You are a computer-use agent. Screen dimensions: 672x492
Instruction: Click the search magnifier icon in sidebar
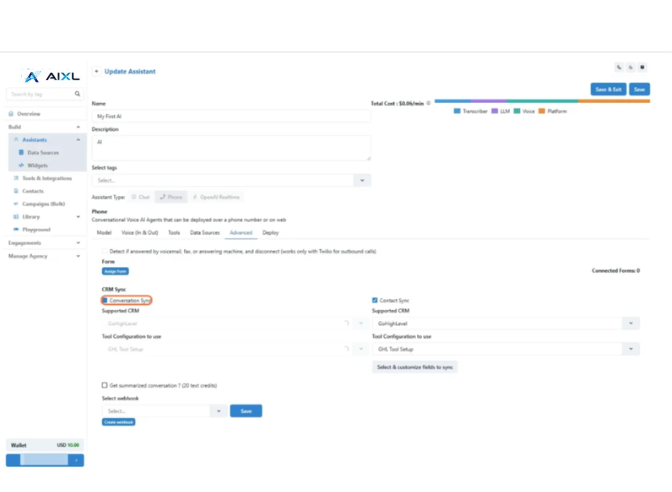77,94
